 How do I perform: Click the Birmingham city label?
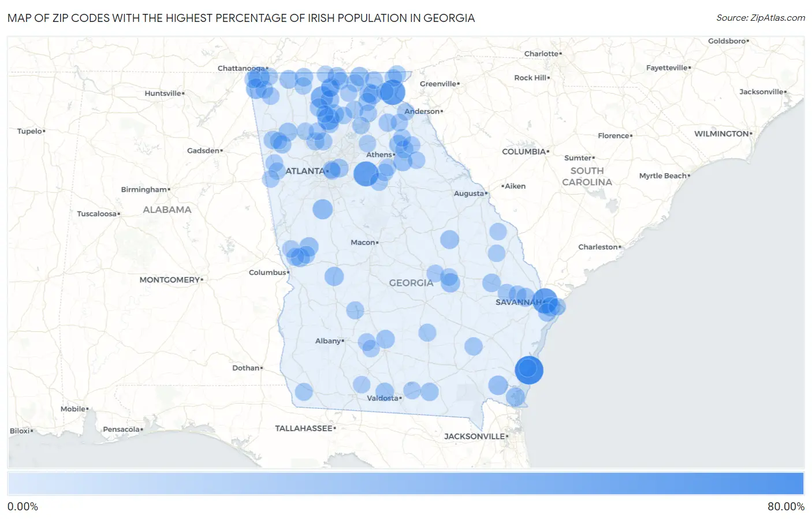tap(144, 189)
